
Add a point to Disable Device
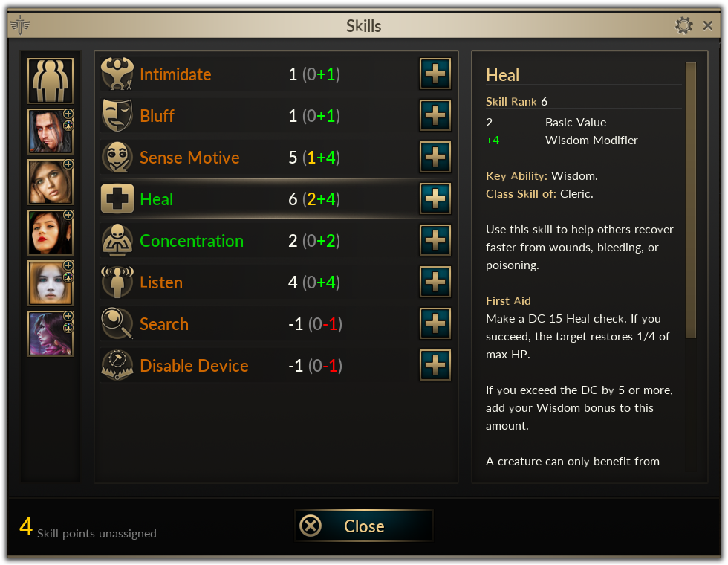435,366
